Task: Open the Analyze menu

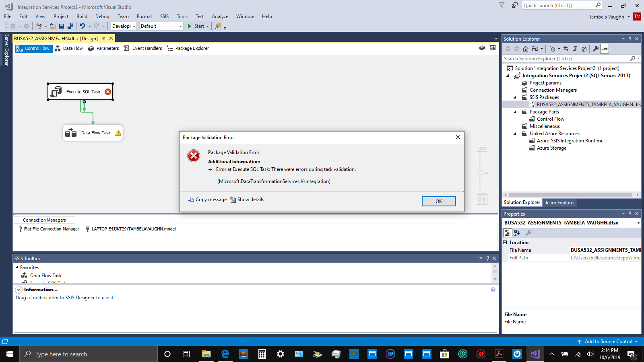Action: click(220, 16)
